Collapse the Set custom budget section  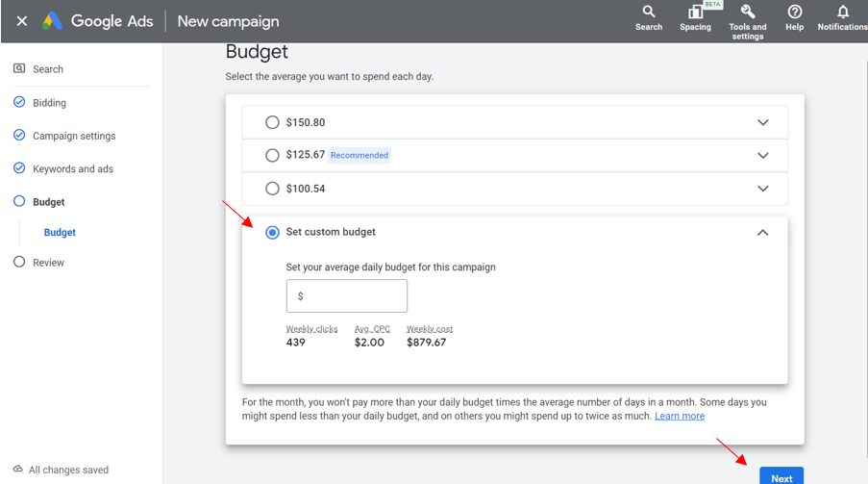click(x=762, y=232)
